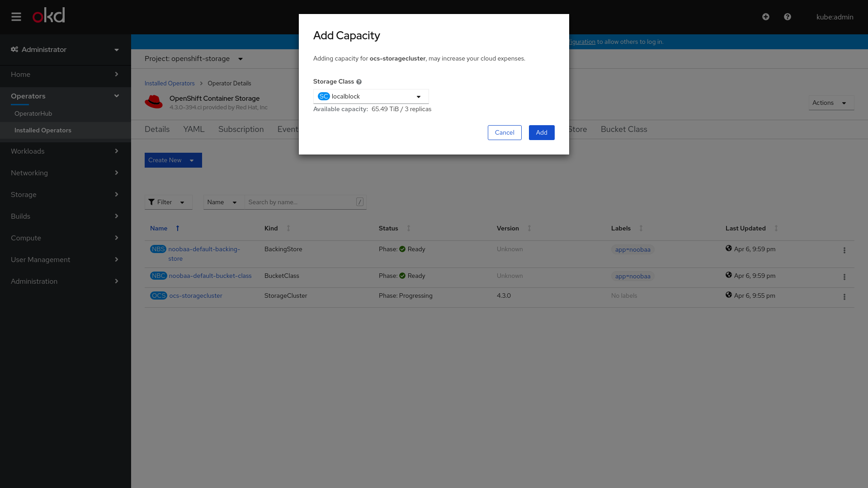The width and height of the screenshot is (868, 488).
Task: Click the plus import icon in header
Action: (765, 17)
